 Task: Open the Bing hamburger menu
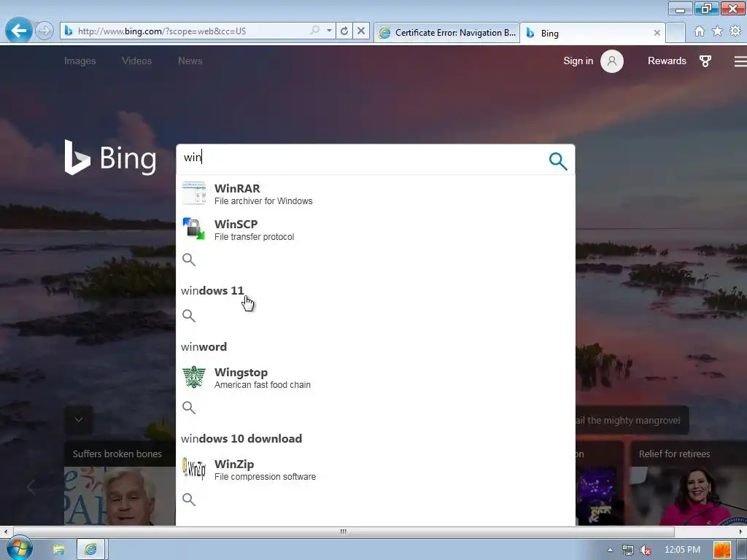point(740,61)
